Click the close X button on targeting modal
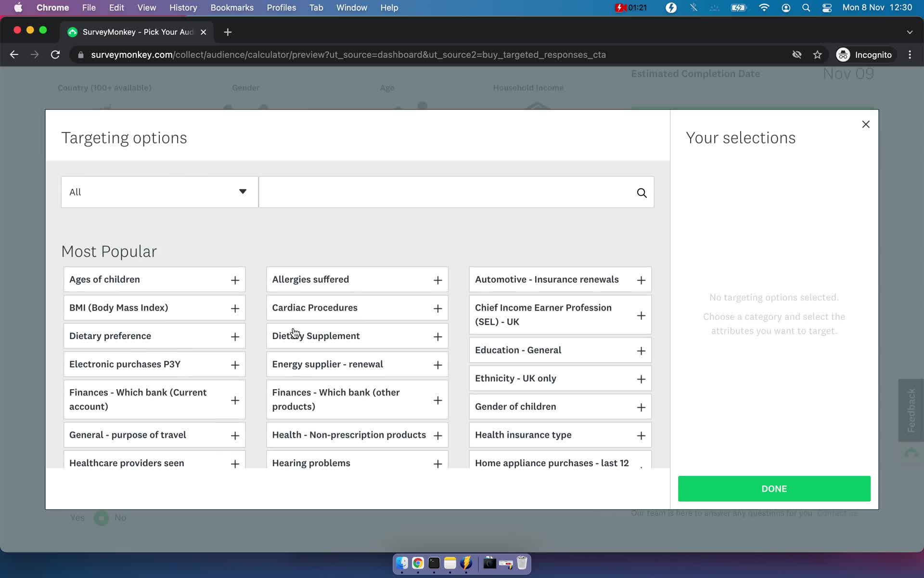This screenshot has height=578, width=924. click(x=865, y=124)
